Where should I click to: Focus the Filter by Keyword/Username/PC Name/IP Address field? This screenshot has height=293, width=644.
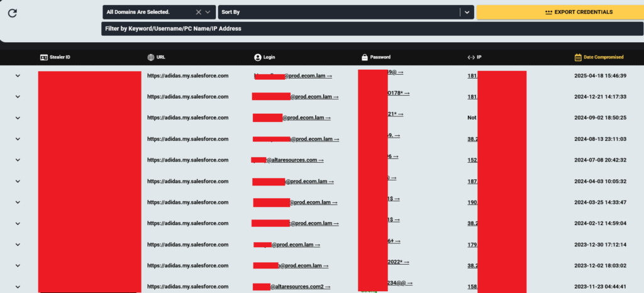click(372, 29)
